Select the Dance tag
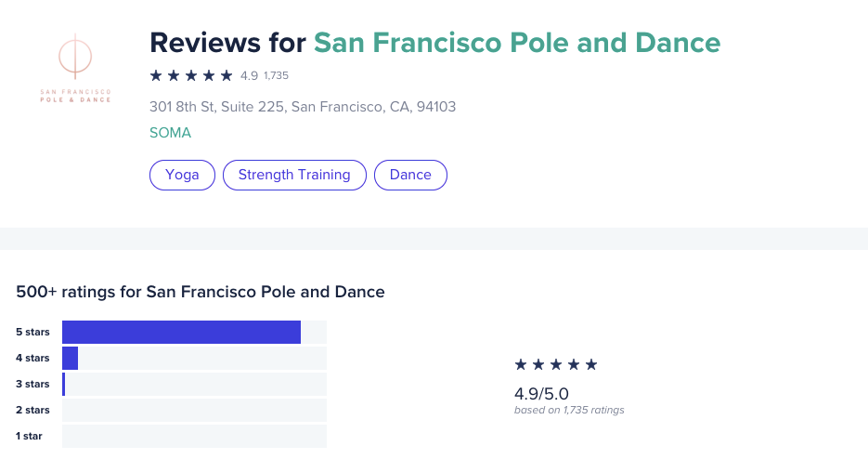Screen dimensions: 868x472 coord(410,175)
